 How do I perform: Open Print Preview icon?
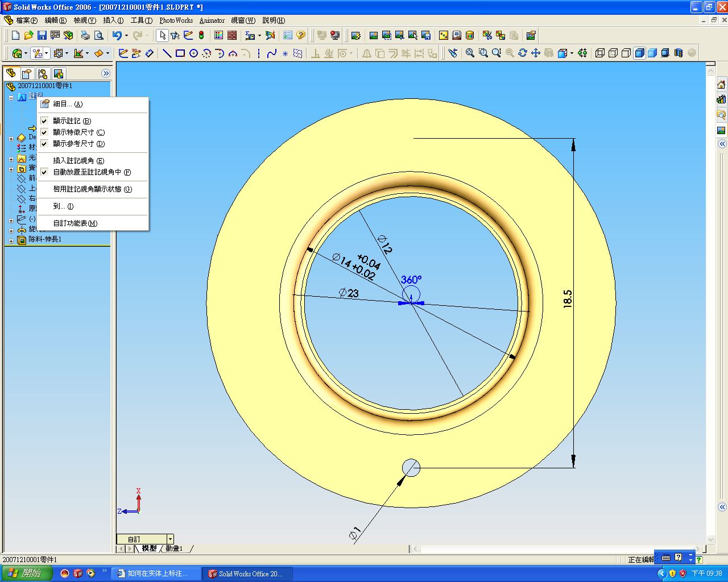point(98,35)
